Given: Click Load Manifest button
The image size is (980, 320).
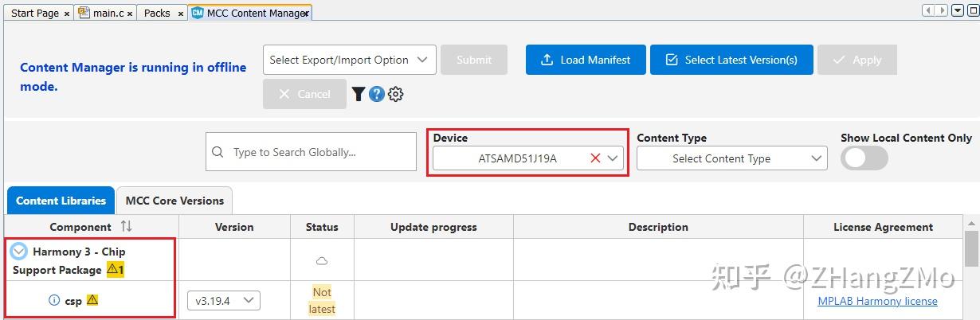Looking at the screenshot, I should [x=586, y=60].
